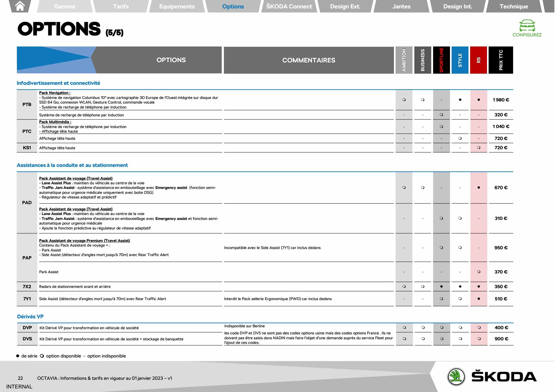Image resolution: width=555 pixels, height=392 pixels.
Task: Select the 7Y1 option code
Action: pyautogui.click(x=27, y=299)
